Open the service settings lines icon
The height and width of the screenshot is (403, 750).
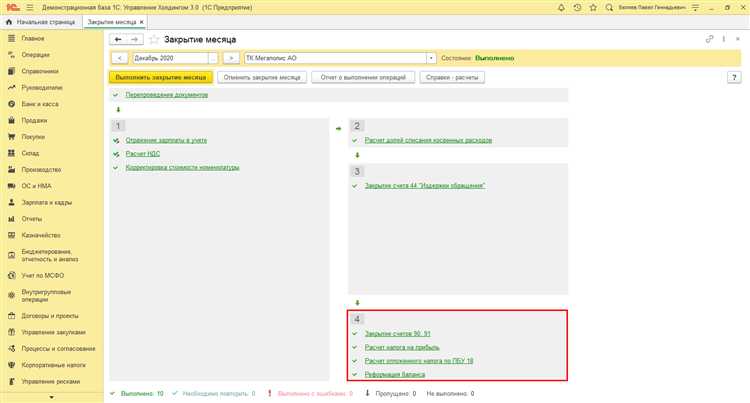(x=695, y=8)
